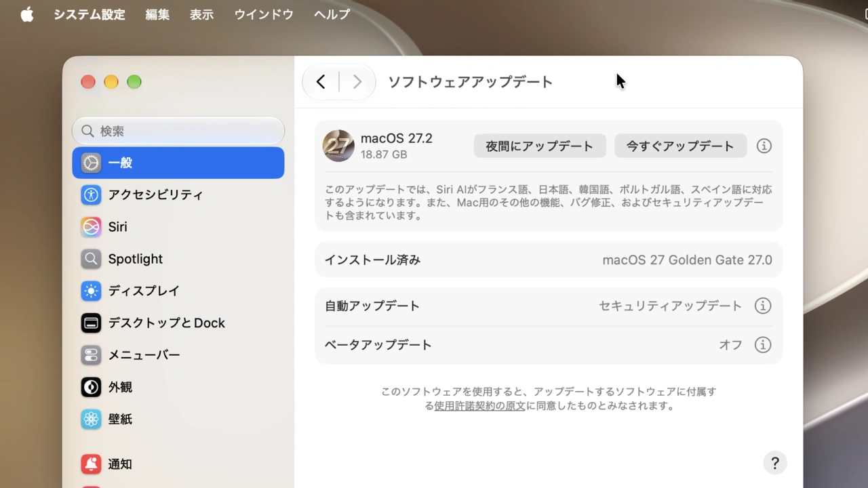
Task: Select アクセシビリティ label in the sidebar
Action: pyautogui.click(x=156, y=195)
